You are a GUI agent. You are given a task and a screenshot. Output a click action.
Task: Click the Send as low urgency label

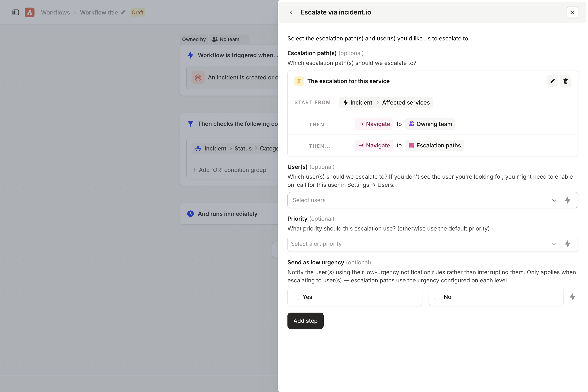316,262
